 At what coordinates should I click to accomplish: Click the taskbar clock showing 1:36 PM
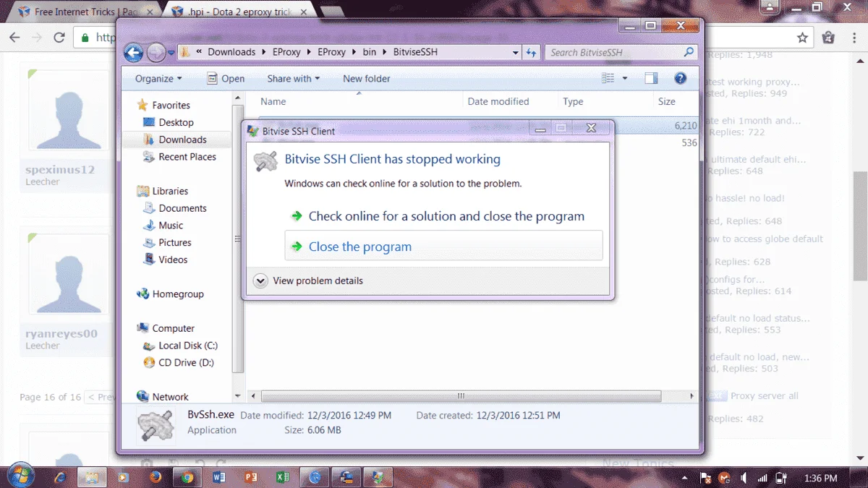[821, 478]
